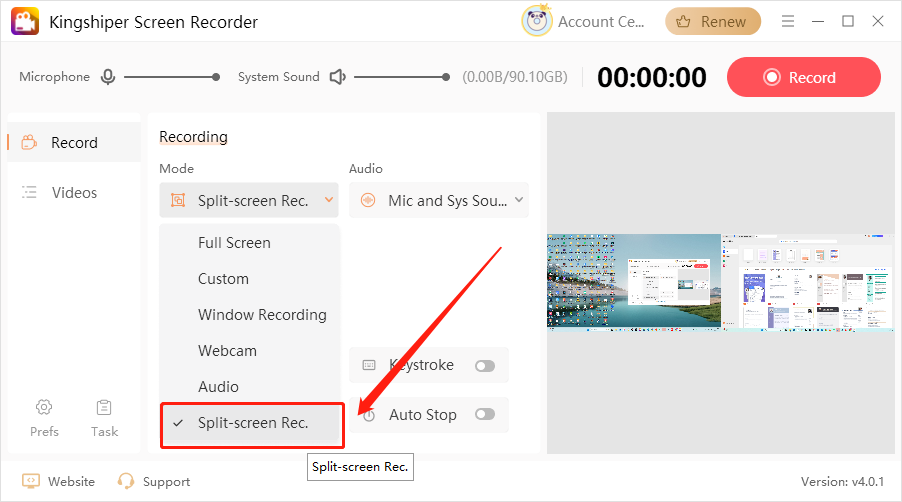902x502 pixels.
Task: Adjust the System Sound volume slider
Action: pos(402,77)
